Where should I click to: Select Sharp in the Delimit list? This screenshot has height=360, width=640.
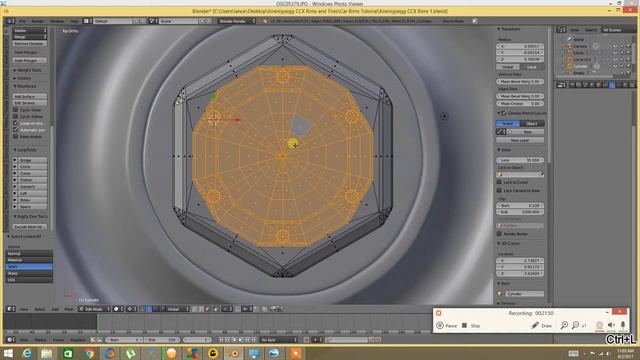pyautogui.click(x=29, y=273)
